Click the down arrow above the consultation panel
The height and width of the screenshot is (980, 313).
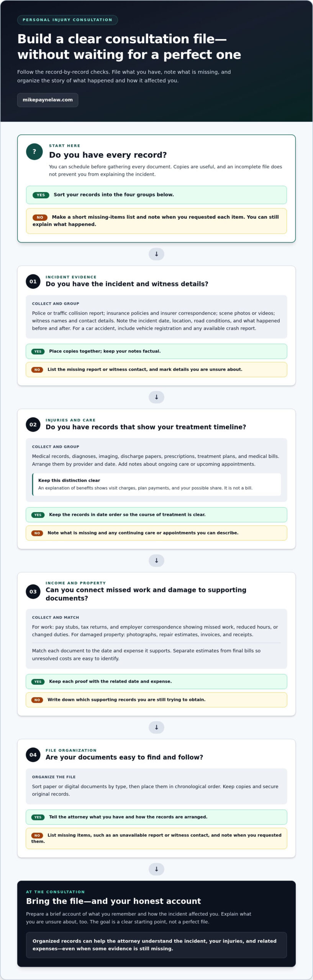click(156, 869)
